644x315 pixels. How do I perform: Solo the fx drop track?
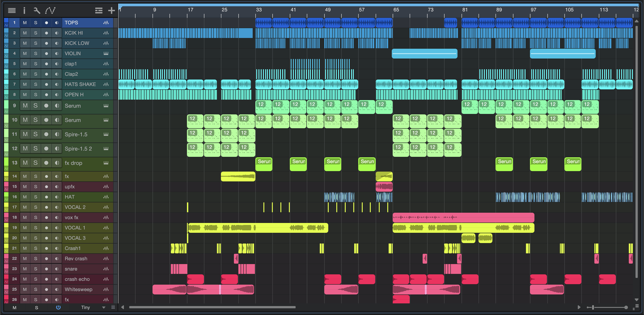click(x=36, y=163)
